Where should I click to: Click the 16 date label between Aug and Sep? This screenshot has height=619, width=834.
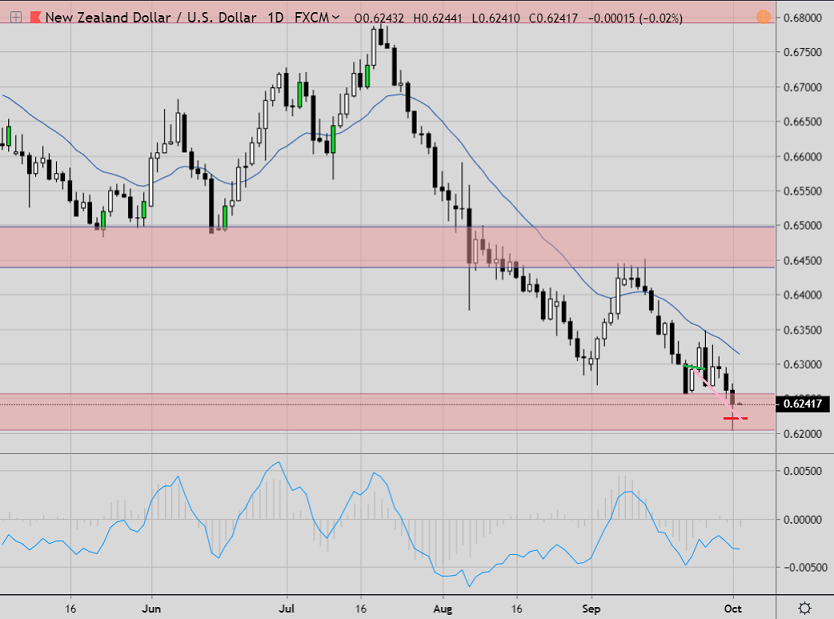coord(516,609)
